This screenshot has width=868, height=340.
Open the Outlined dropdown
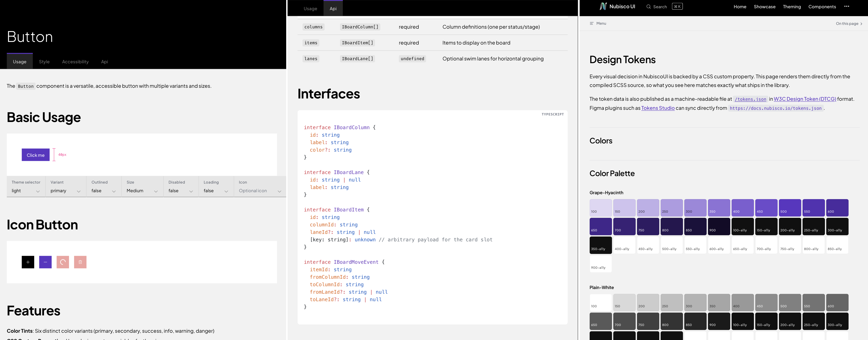pyautogui.click(x=104, y=187)
